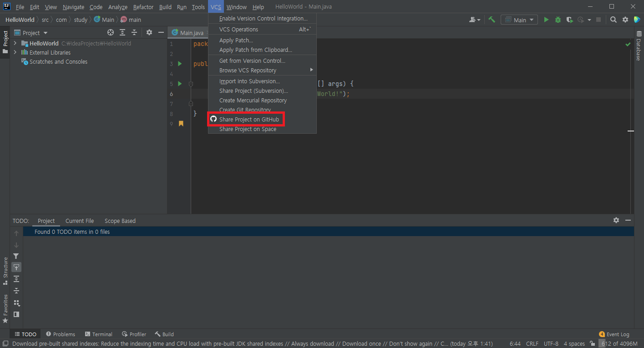Open the Event Log

614,334
